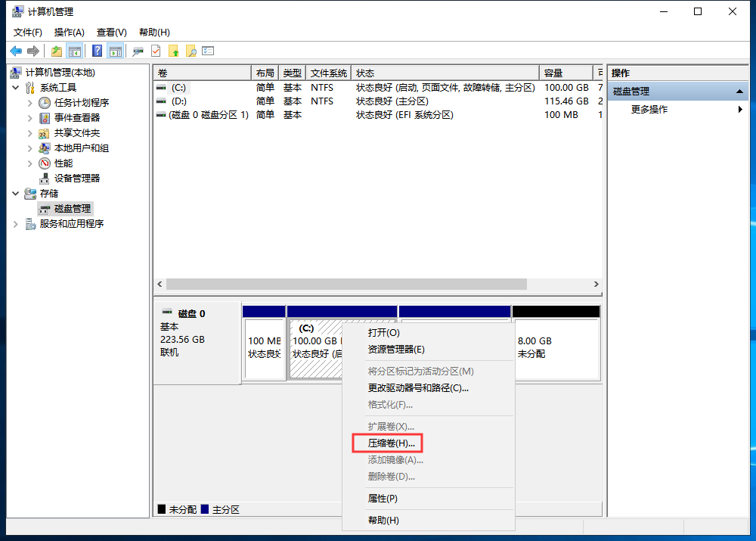Click the magnifier over yellow page icon
Image resolution: width=756 pixels, height=541 pixels.
191,51
